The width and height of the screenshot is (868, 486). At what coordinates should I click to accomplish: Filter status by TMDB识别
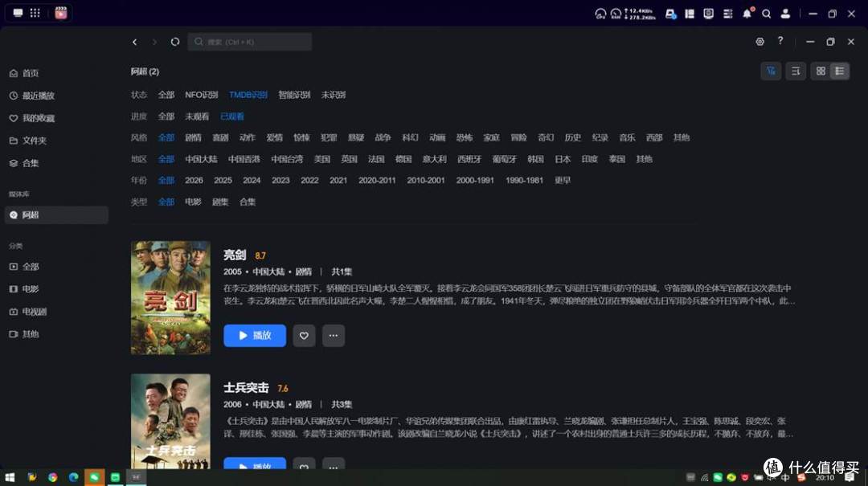click(248, 95)
